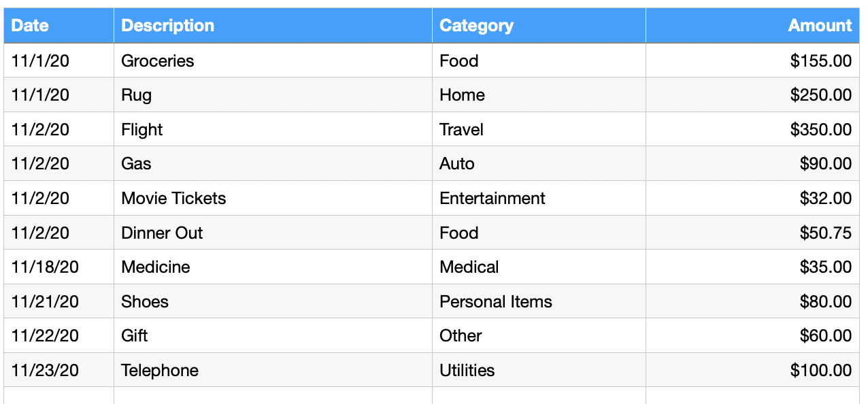868x404 pixels.
Task: Click the Movie Tickets cell
Action: (x=173, y=199)
